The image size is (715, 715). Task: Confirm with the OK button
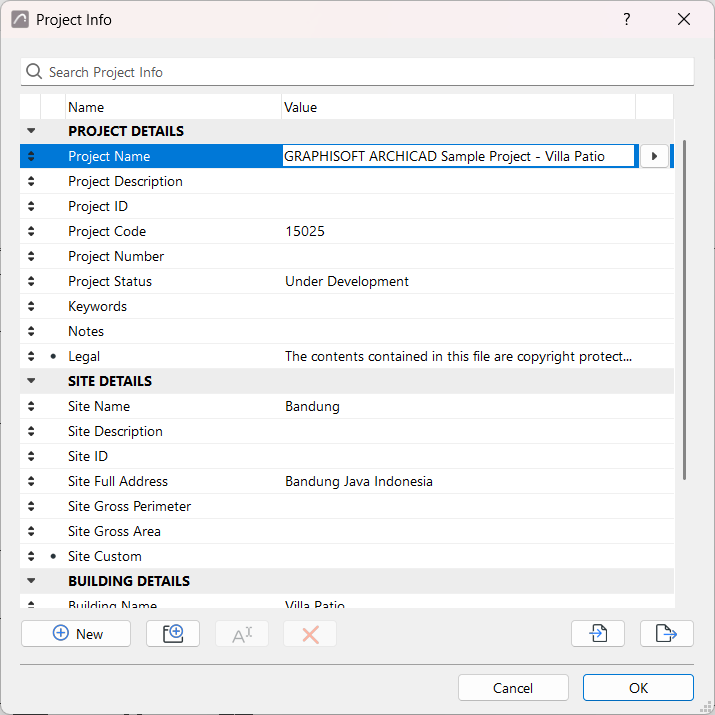638,688
